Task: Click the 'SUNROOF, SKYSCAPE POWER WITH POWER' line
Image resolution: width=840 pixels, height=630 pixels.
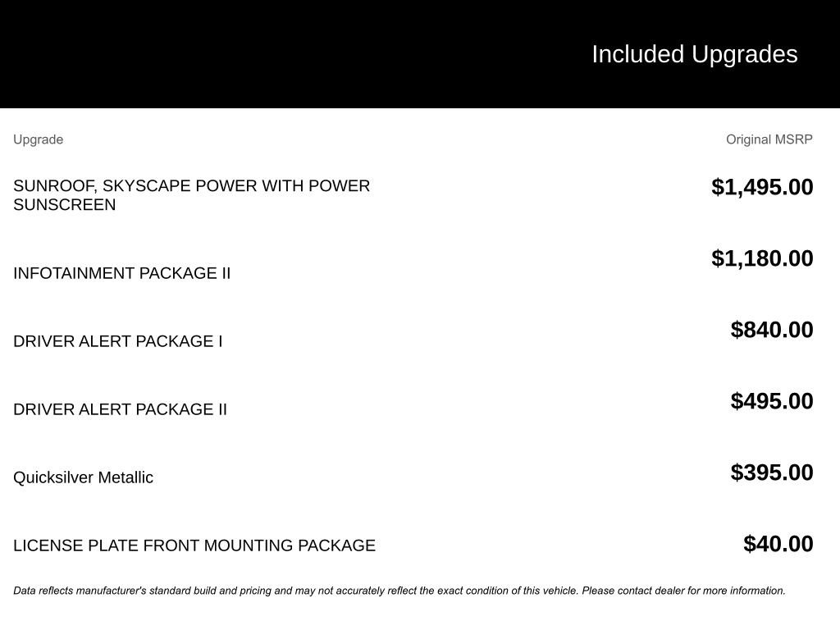Action: pyautogui.click(x=191, y=186)
